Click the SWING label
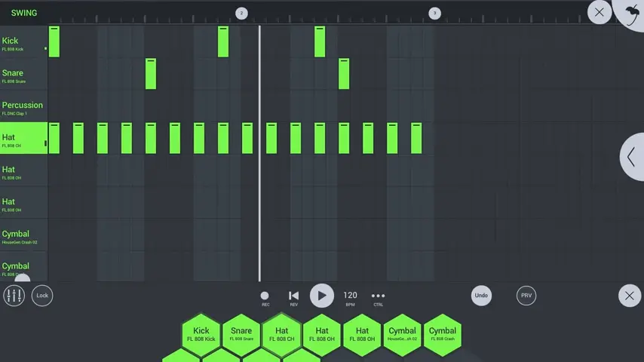The image size is (644, 362). coord(24,13)
